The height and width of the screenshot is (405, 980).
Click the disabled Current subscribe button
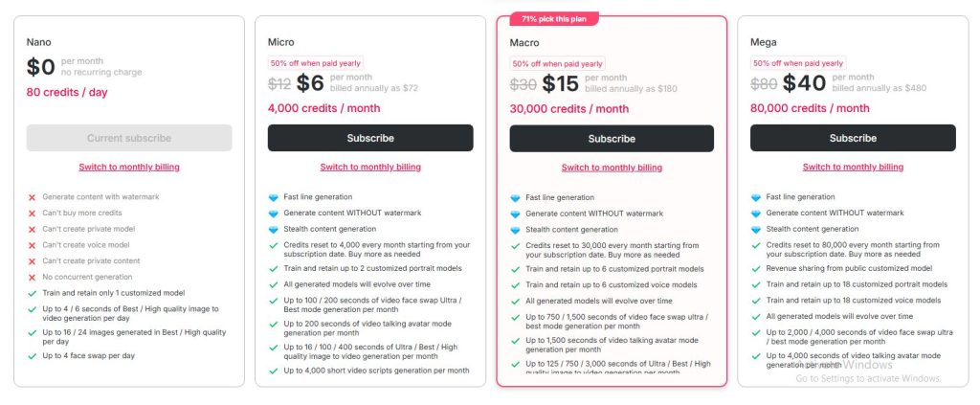[129, 138]
